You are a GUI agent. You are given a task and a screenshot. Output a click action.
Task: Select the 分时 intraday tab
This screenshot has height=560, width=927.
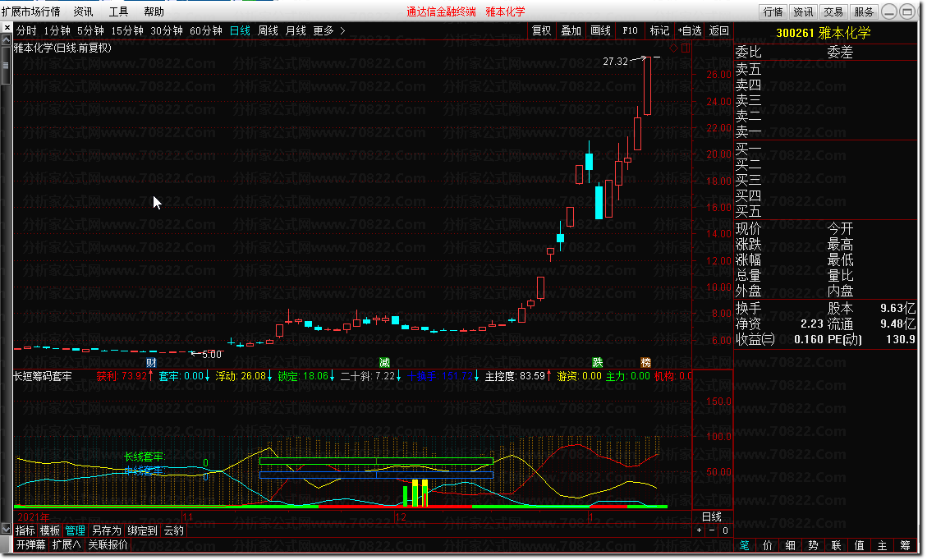click(x=26, y=30)
